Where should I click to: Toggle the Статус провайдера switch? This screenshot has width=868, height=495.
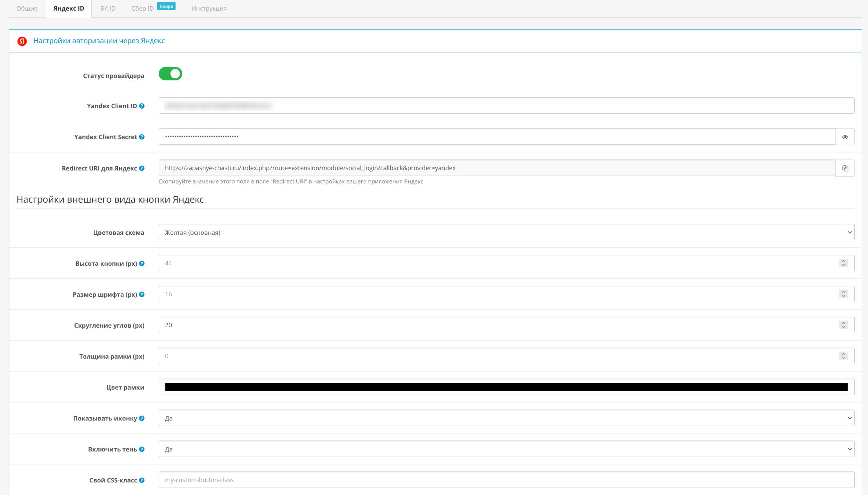click(170, 74)
